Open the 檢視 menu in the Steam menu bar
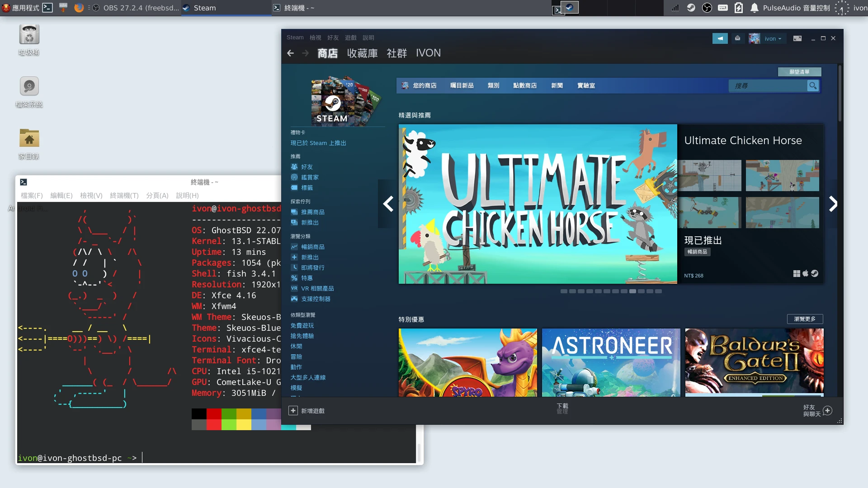Image resolution: width=868 pixels, height=488 pixels. point(315,38)
